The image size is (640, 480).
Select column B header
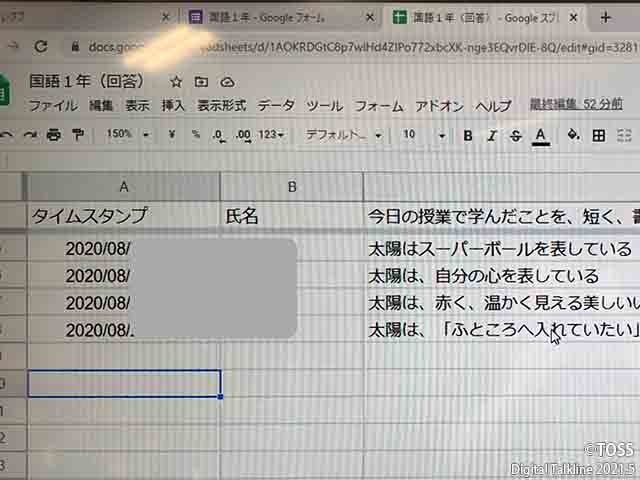pyautogui.click(x=291, y=186)
